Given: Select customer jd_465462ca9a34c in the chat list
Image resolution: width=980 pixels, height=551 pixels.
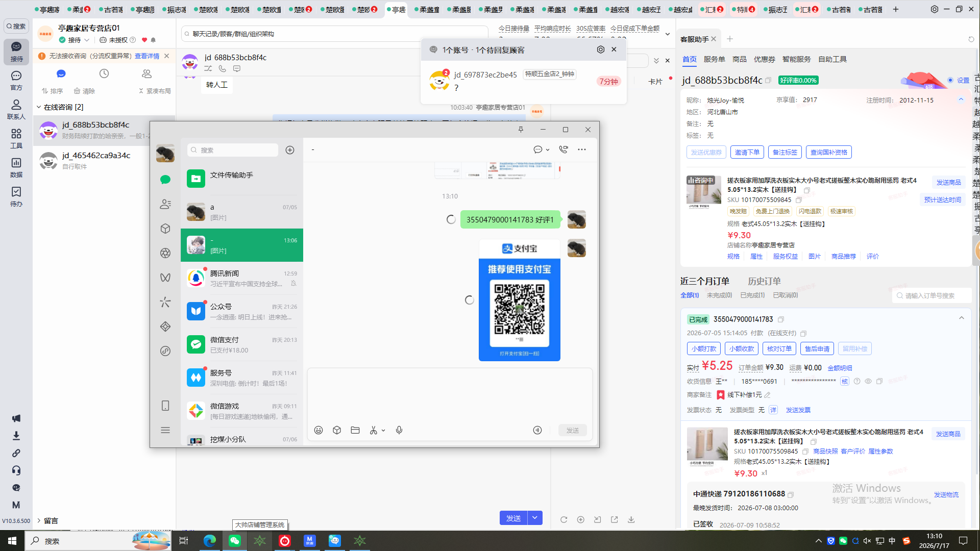Looking at the screenshot, I should [105, 160].
